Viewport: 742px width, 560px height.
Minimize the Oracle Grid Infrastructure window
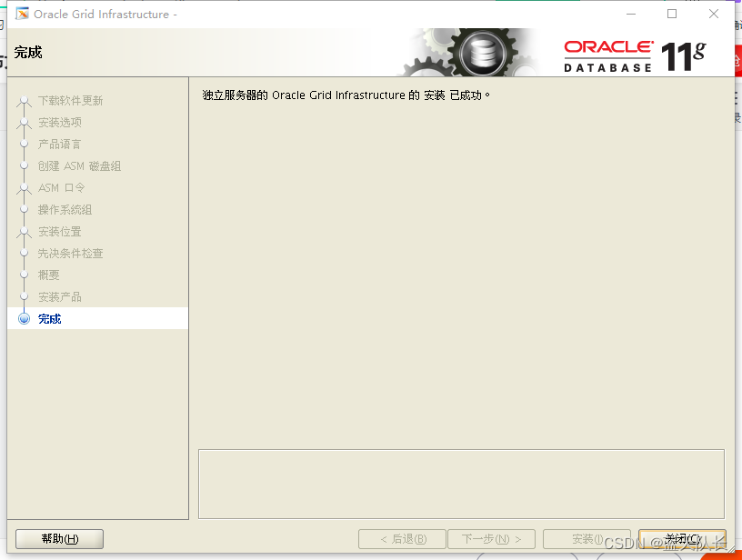tap(631, 15)
